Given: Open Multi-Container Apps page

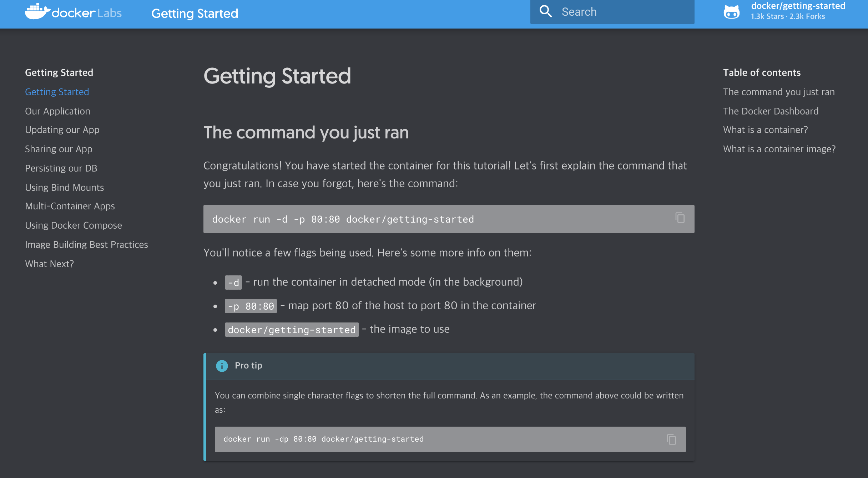Looking at the screenshot, I should click(x=70, y=206).
